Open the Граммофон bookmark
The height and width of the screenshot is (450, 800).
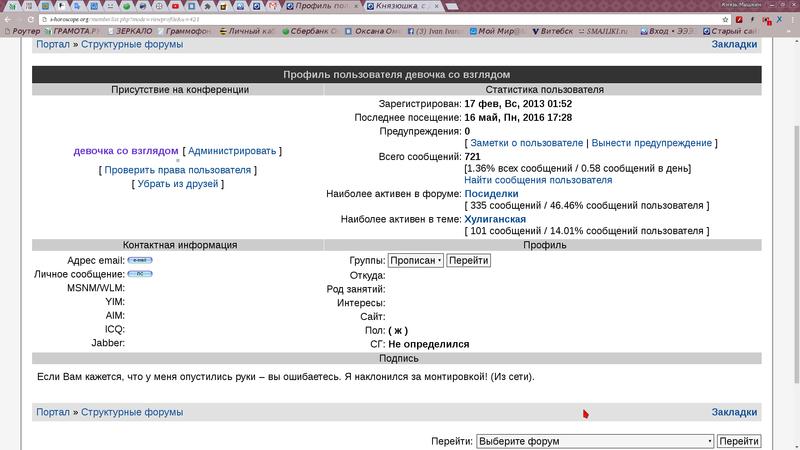[181, 32]
